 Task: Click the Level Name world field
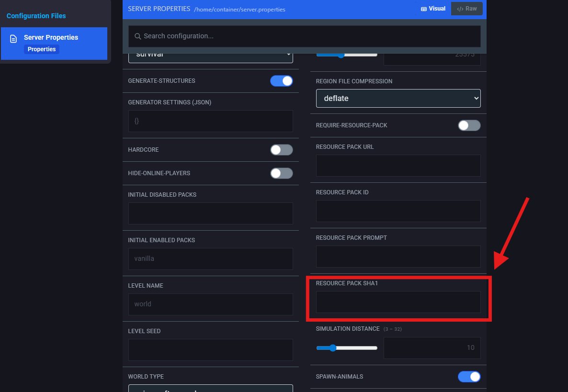pos(210,304)
